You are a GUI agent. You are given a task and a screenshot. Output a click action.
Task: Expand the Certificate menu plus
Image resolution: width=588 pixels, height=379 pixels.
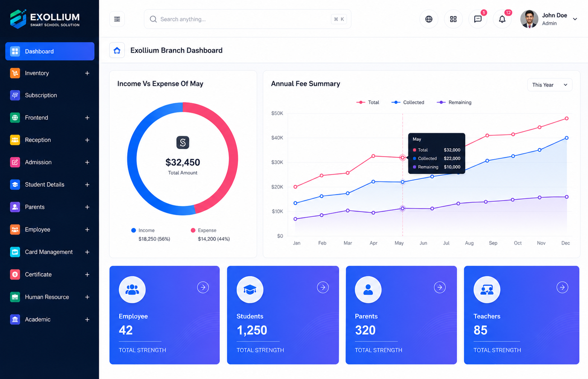(x=87, y=274)
